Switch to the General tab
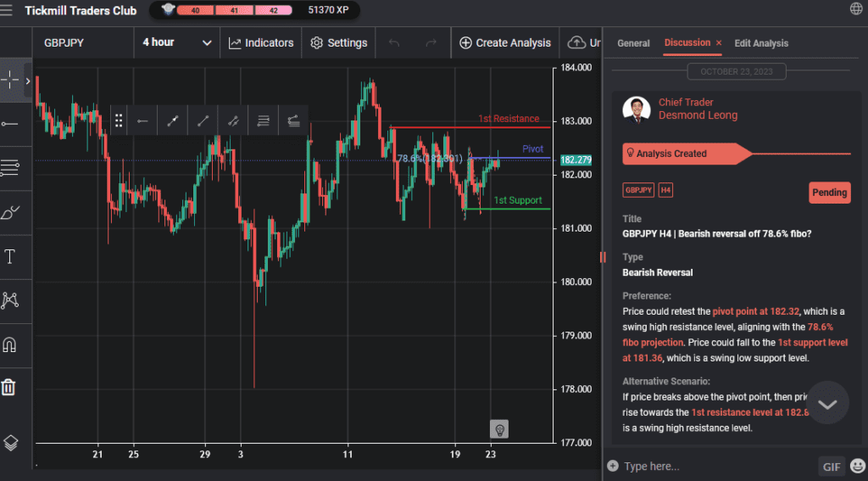Image resolution: width=868 pixels, height=481 pixels. [x=633, y=43]
